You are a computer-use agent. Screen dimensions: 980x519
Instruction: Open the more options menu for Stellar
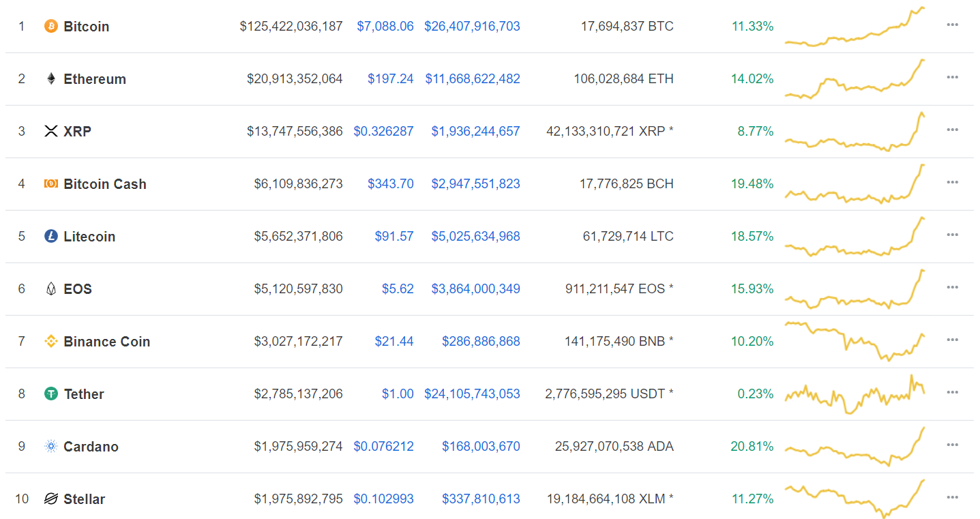pyautogui.click(x=952, y=496)
